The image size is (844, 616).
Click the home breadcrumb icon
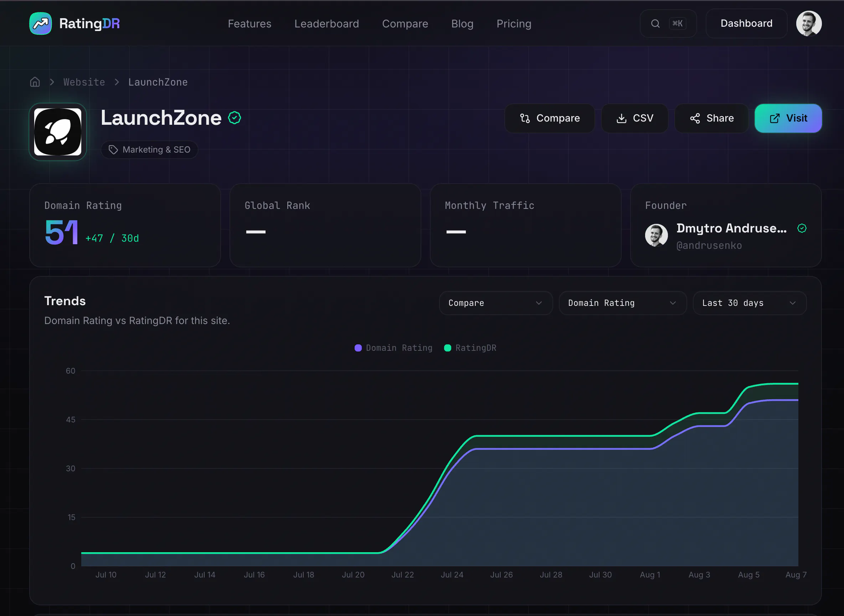[x=35, y=82]
